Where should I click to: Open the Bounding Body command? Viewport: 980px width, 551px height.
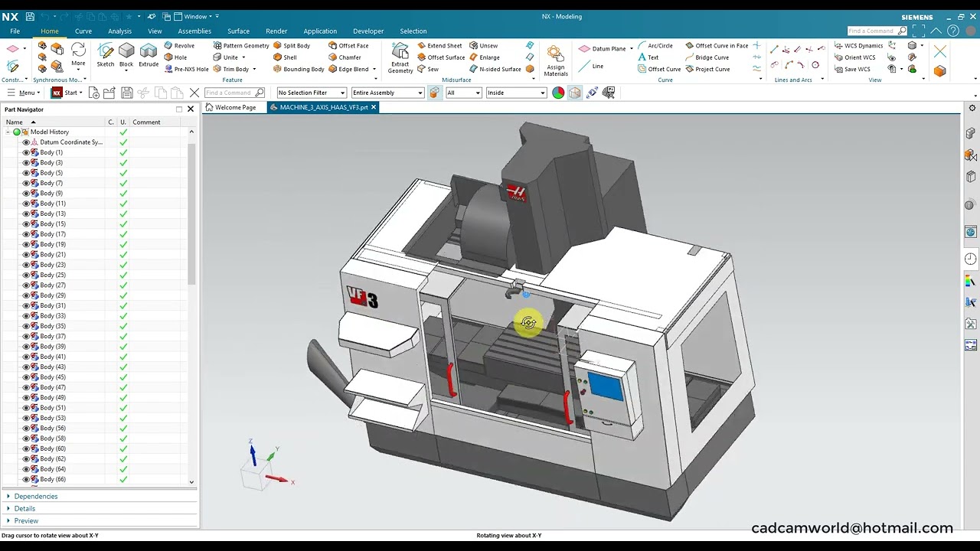click(x=299, y=69)
